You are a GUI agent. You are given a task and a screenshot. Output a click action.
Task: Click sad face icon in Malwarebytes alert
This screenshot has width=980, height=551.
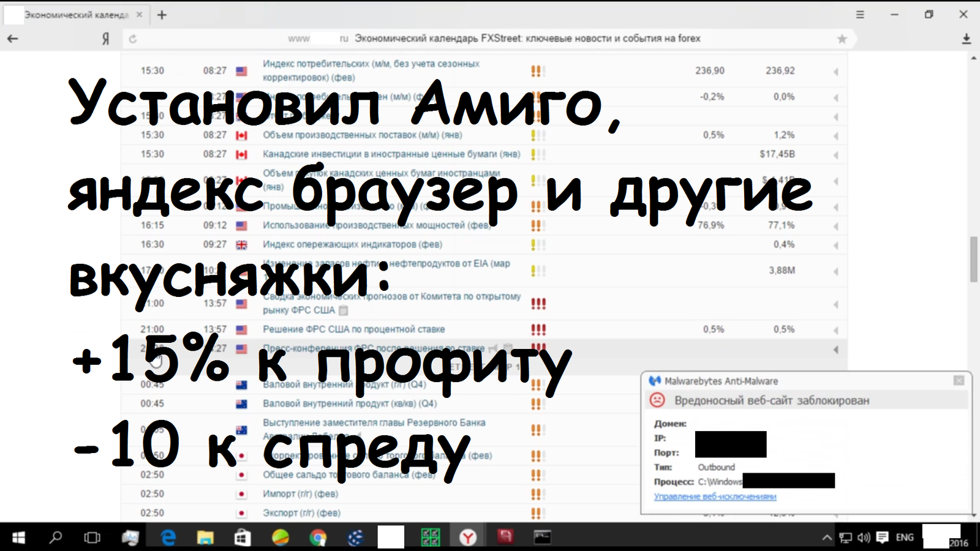pos(657,400)
